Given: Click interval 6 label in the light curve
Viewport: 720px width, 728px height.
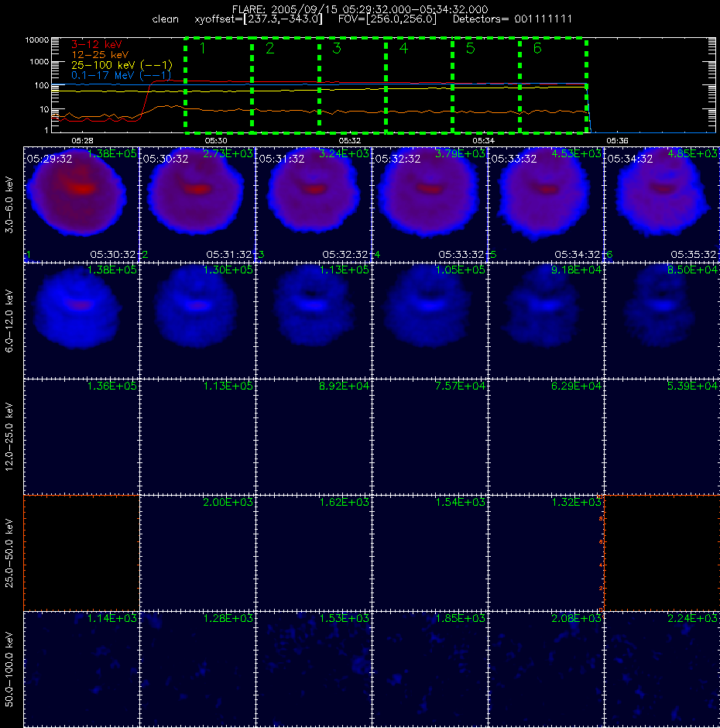Looking at the screenshot, I should tap(537, 48).
